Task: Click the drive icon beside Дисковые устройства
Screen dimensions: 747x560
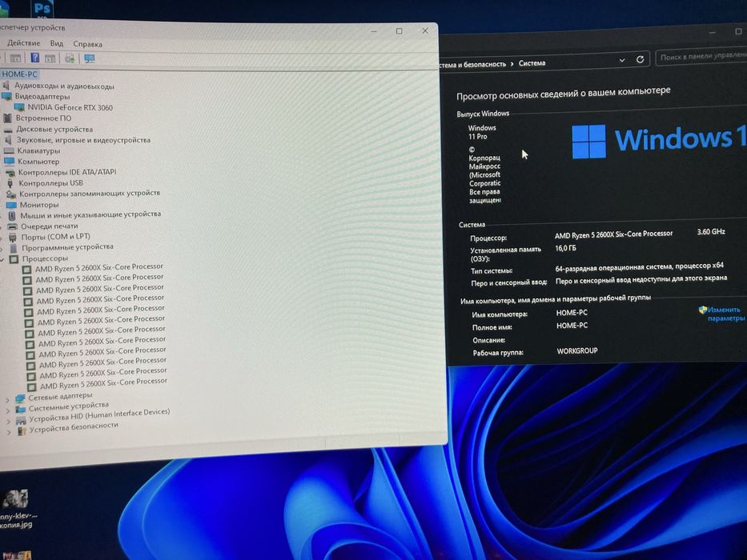Action: pyautogui.click(x=8, y=129)
